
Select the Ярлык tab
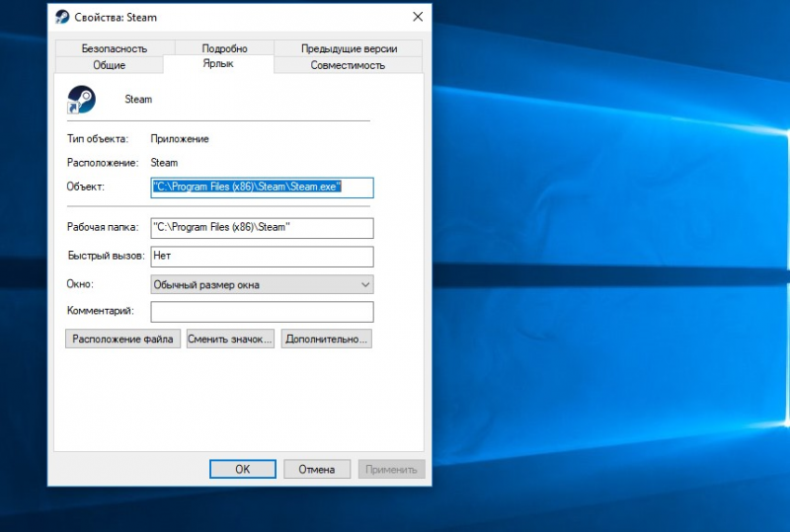pyautogui.click(x=218, y=63)
